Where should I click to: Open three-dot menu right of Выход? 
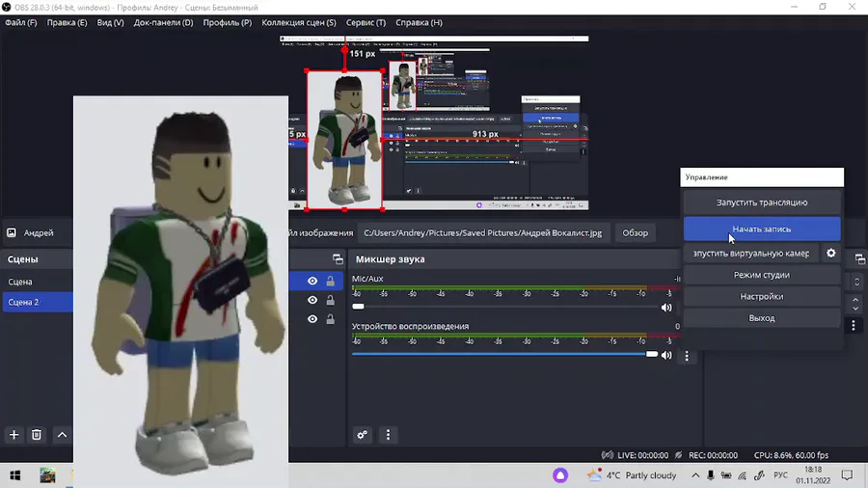[854, 325]
